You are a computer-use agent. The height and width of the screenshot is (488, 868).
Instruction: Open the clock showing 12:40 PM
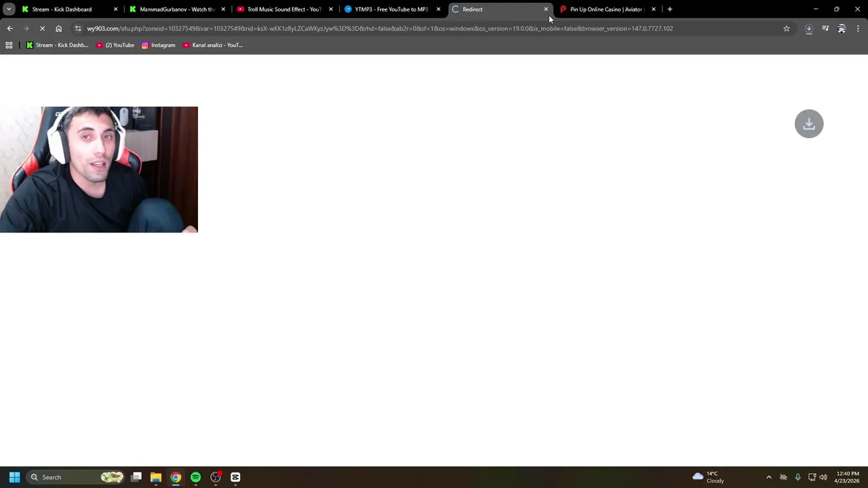click(x=848, y=477)
